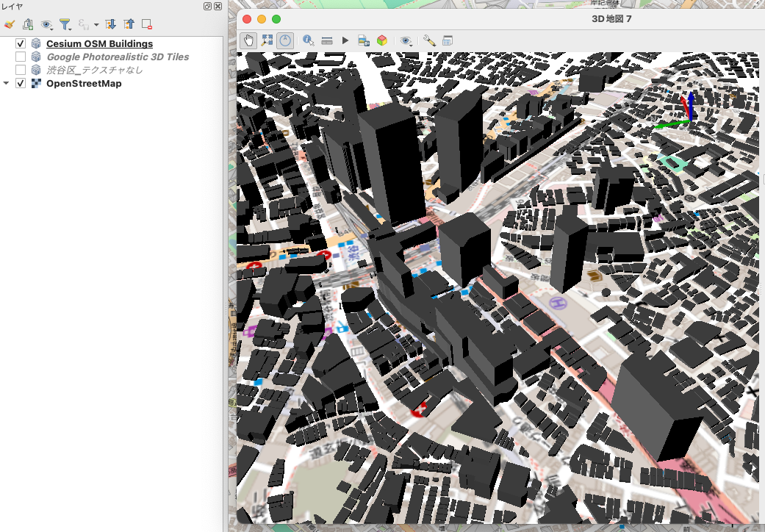This screenshot has height=532, width=765.
Task: Play the 3D animation
Action: coord(345,40)
